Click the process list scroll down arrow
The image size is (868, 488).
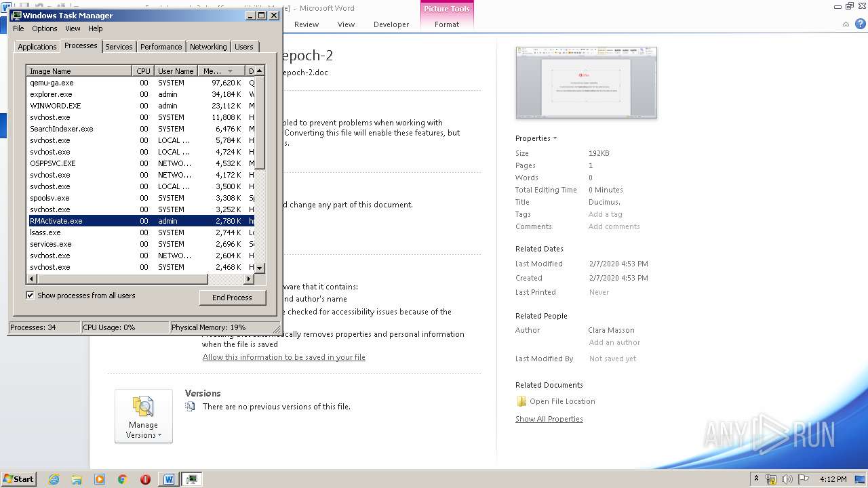pyautogui.click(x=260, y=268)
